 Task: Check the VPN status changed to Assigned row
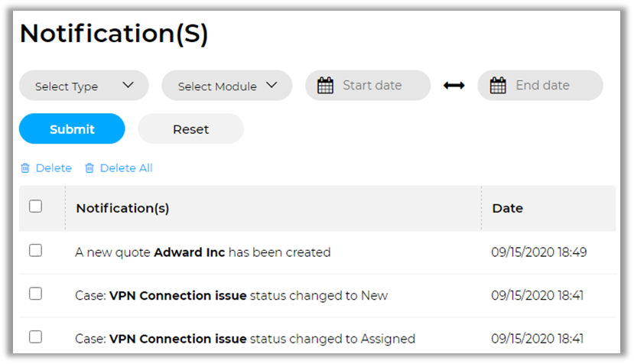35,336
